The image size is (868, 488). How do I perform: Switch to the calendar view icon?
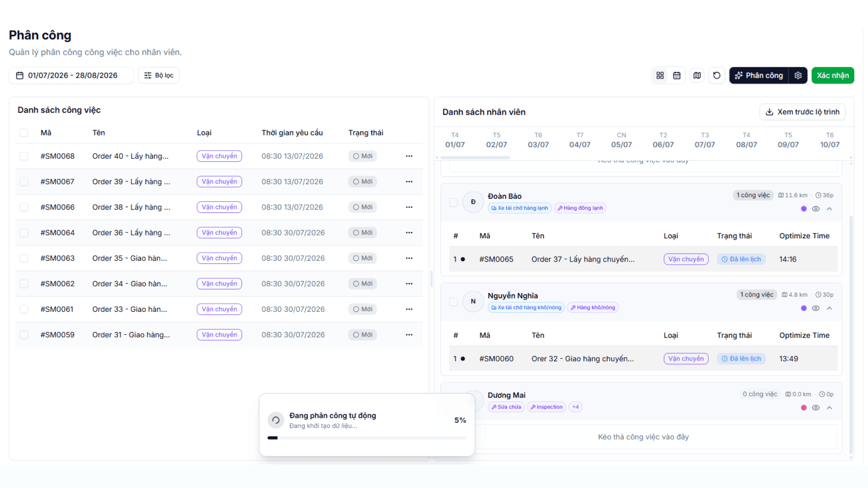[x=677, y=75]
